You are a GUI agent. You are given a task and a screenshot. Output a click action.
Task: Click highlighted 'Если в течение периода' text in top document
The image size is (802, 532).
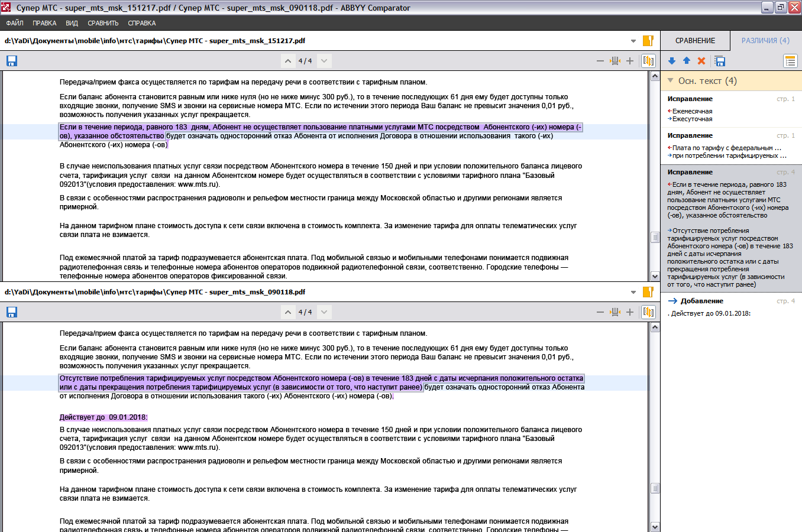[321, 131]
